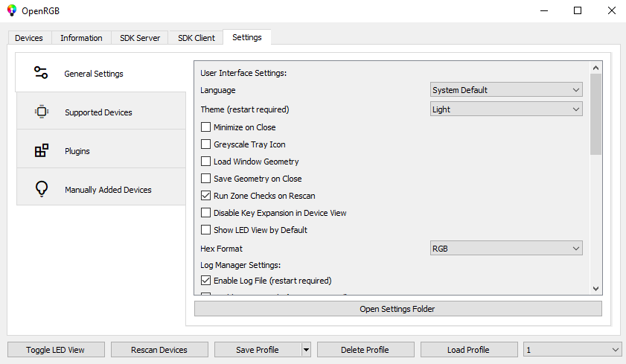Image resolution: width=626 pixels, height=364 pixels.
Task: Switch to the Devices tab
Action: coord(29,38)
